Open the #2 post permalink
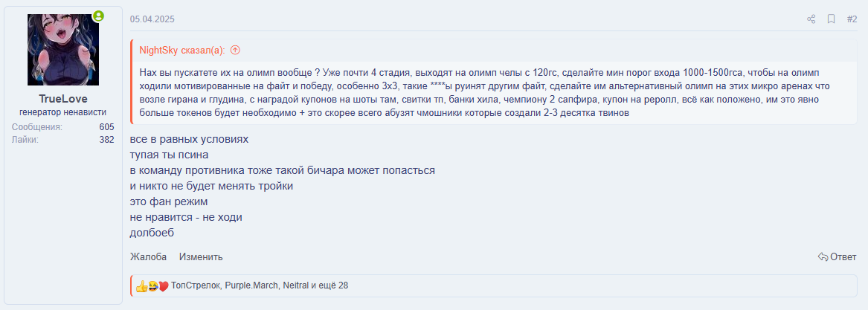Screen dimensions: 868x310 point(852,19)
